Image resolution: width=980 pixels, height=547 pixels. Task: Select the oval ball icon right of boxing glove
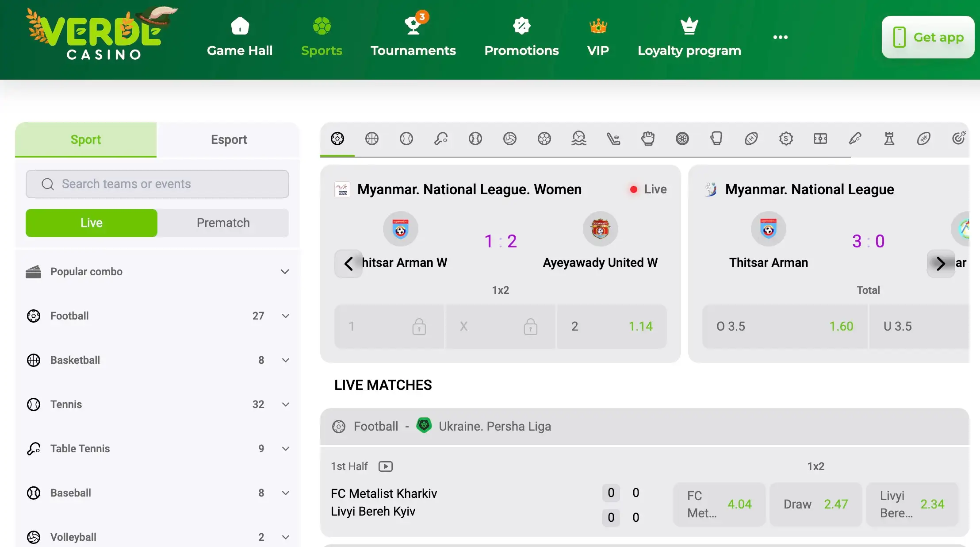click(751, 139)
